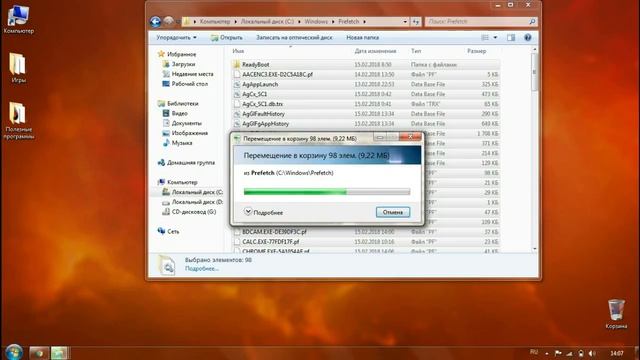This screenshot has height=360, width=640.
Task: Select the ReadyBoot folder icon
Action: click(236, 64)
